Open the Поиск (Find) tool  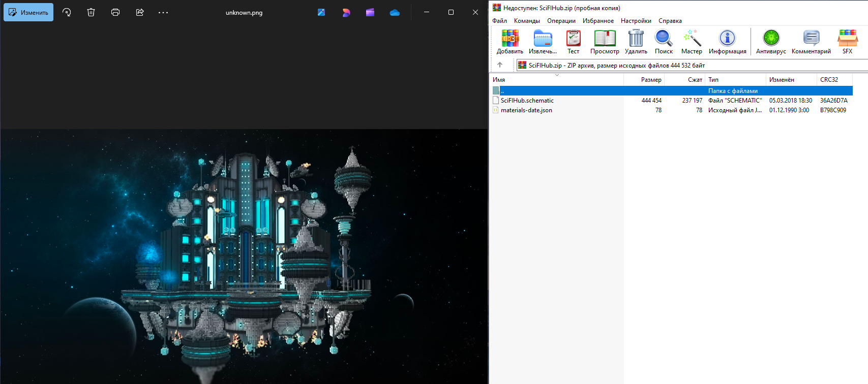click(x=664, y=42)
